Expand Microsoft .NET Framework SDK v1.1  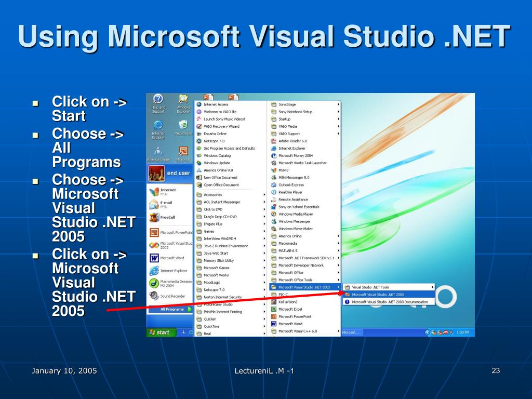click(x=305, y=258)
